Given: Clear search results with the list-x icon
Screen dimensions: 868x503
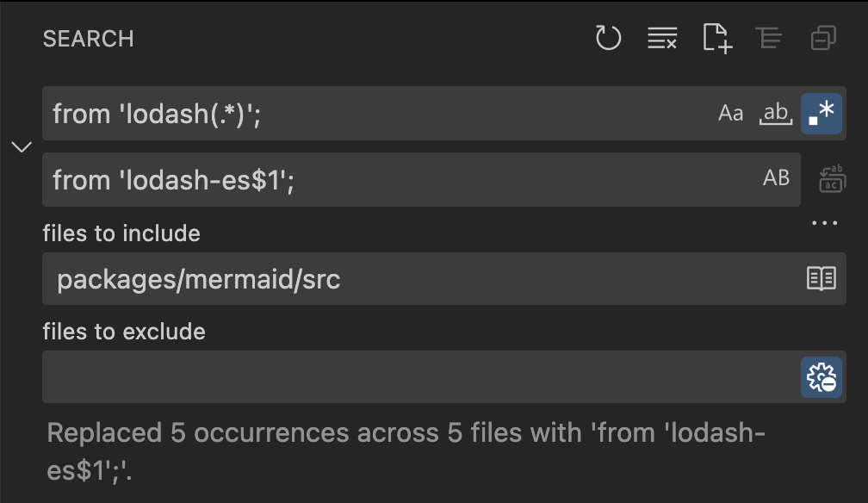Looking at the screenshot, I should click(x=662, y=38).
